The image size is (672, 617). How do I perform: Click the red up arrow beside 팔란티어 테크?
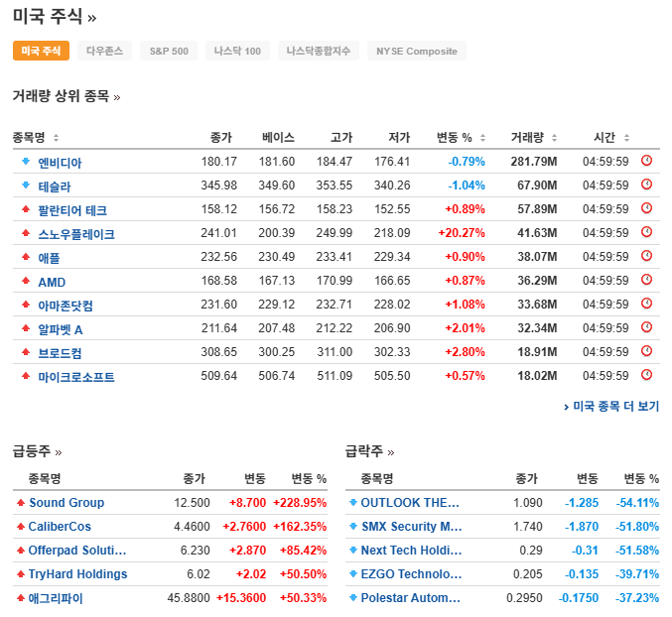(26, 208)
